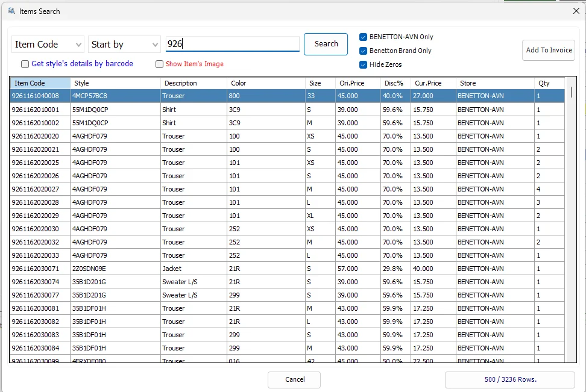This screenshot has width=586, height=392.
Task: Click color 800 in the selected row
Action: [x=266, y=96]
